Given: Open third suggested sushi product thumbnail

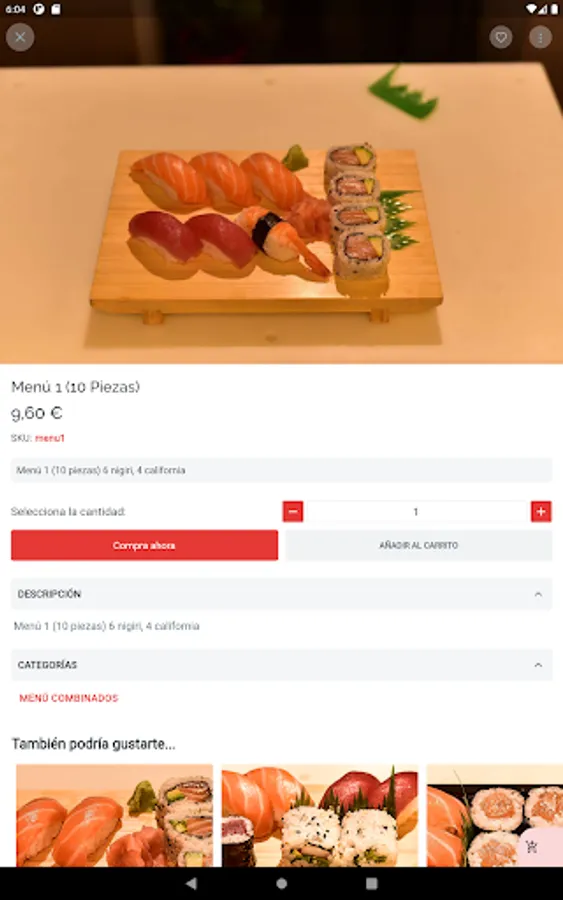Looking at the screenshot, I should [x=495, y=815].
